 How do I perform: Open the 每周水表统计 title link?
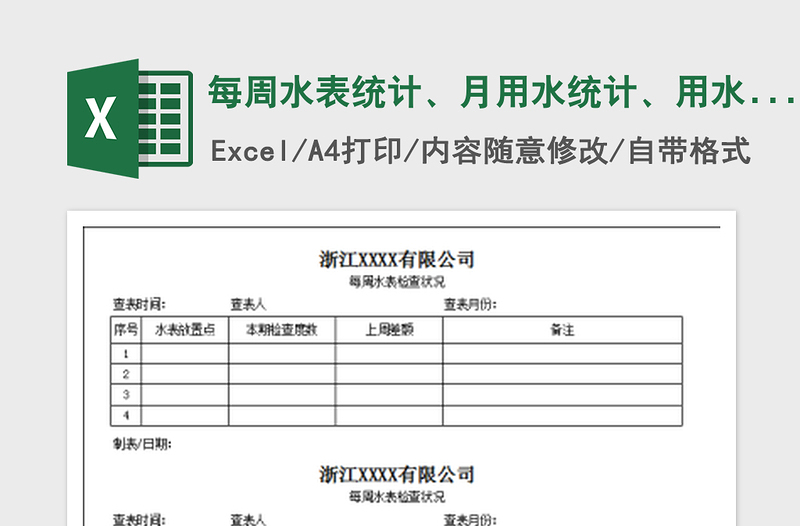[500, 95]
